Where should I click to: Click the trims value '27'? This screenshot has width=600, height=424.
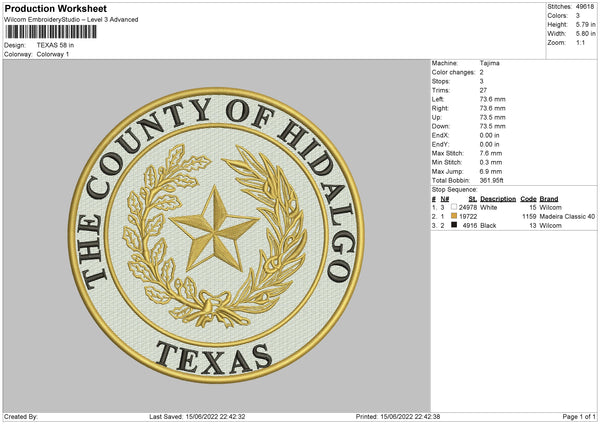(483, 90)
